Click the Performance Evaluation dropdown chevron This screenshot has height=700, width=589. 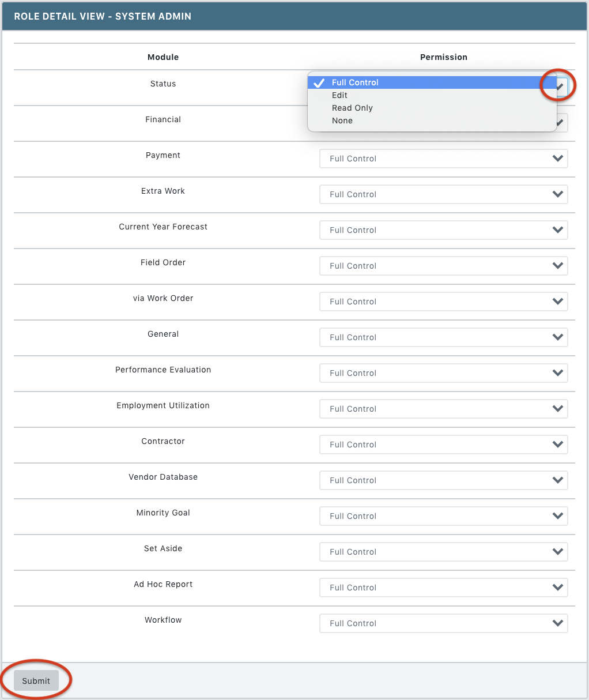tap(557, 373)
